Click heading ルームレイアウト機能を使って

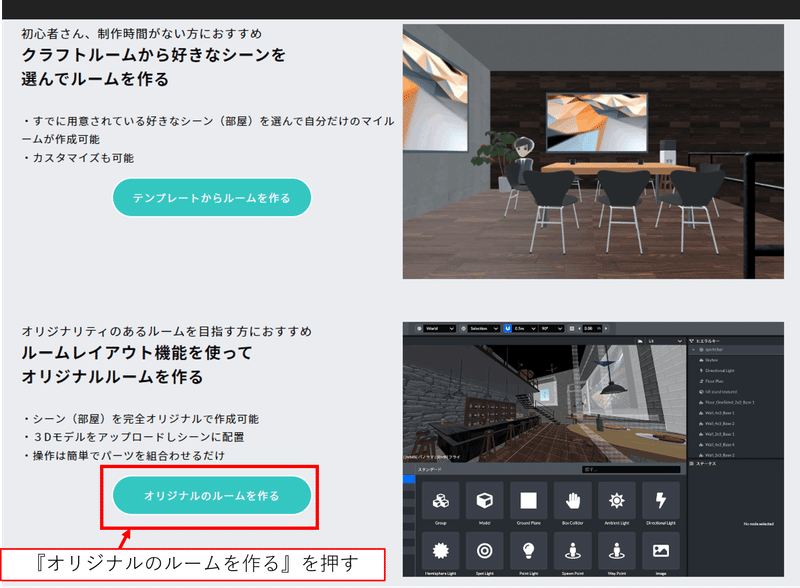click(137, 353)
